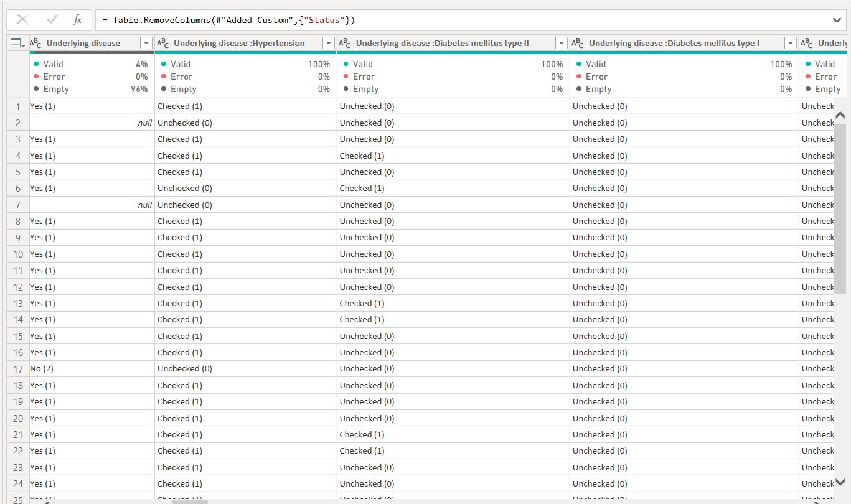Open filter dropdown for Underlying disease column
851x504 pixels.
146,43
